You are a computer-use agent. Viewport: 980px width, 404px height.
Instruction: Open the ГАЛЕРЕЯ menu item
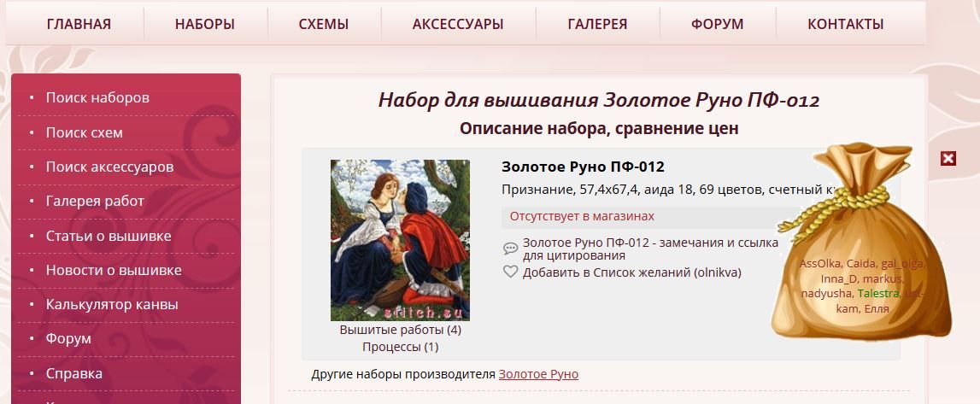[x=597, y=25]
